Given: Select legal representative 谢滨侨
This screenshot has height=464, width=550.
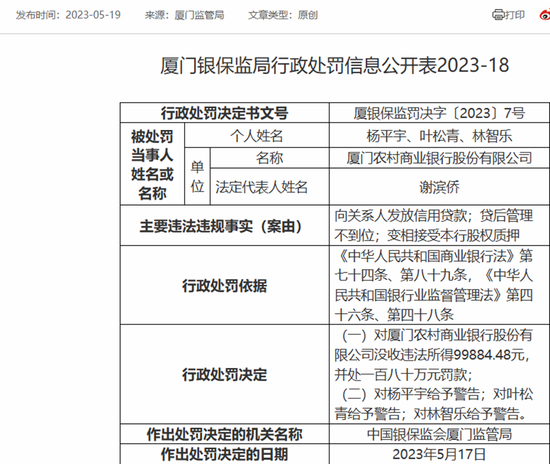Looking at the screenshot, I should click(x=439, y=187).
